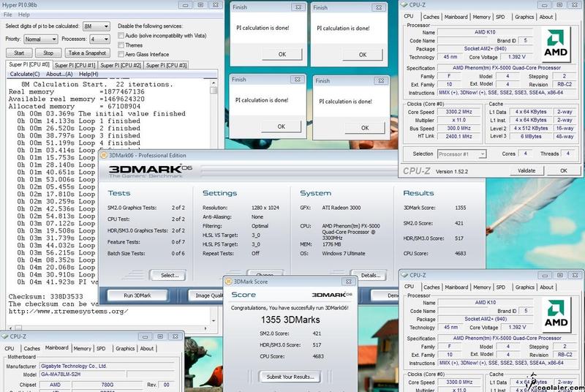Toggle the Themes checkbox in Hyper PI

(121, 45)
